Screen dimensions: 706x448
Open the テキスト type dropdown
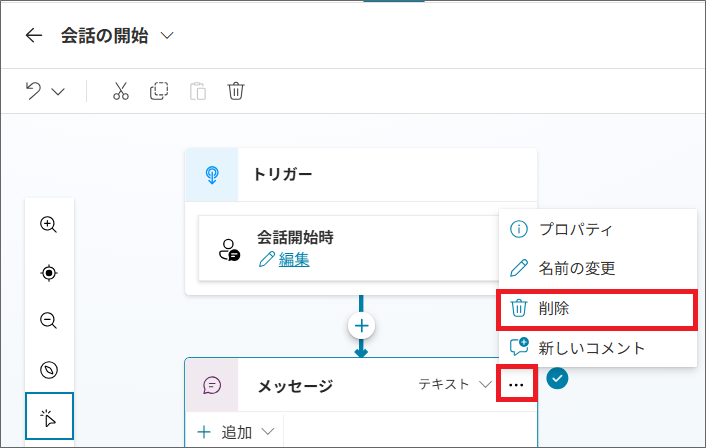coord(456,384)
